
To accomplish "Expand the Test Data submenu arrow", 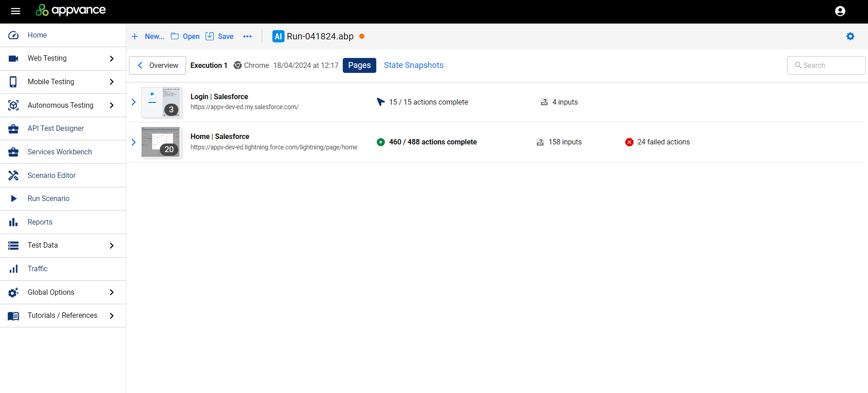I will point(111,245).
